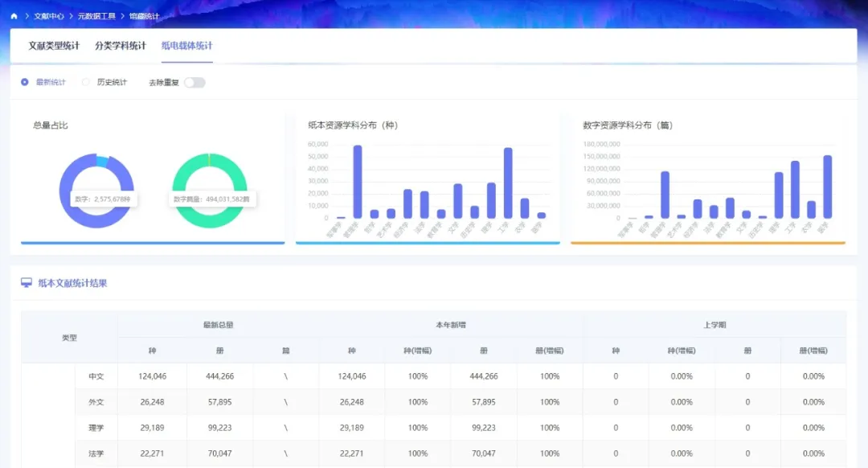868x468 pixels.
Task: Click the 最新总量 group header
Action: coord(218,325)
